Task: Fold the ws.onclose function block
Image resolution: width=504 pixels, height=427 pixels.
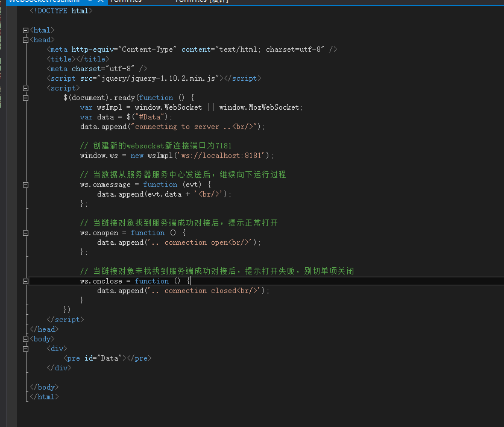Action: (25, 281)
